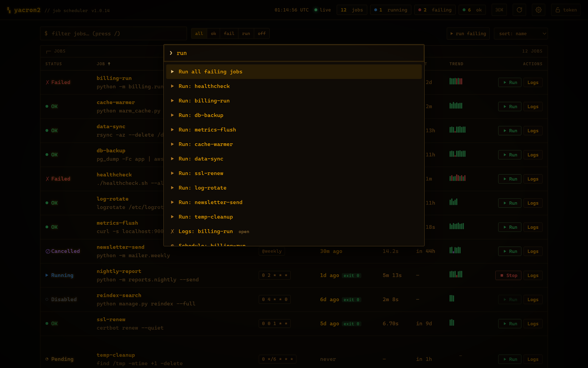This screenshot has height=368, width=588.
Task: Run the log-rotate job
Action: click(510, 203)
